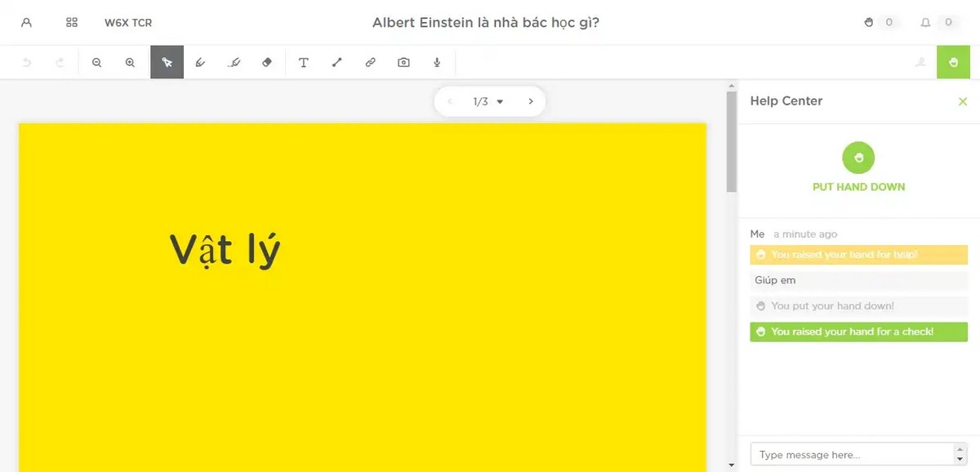Click the W6X TCR class code

tap(128, 23)
